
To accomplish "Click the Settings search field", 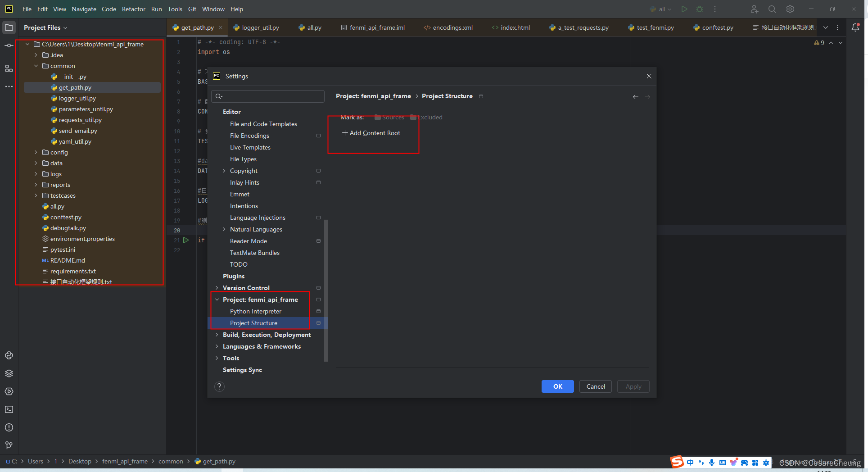I will (x=268, y=96).
